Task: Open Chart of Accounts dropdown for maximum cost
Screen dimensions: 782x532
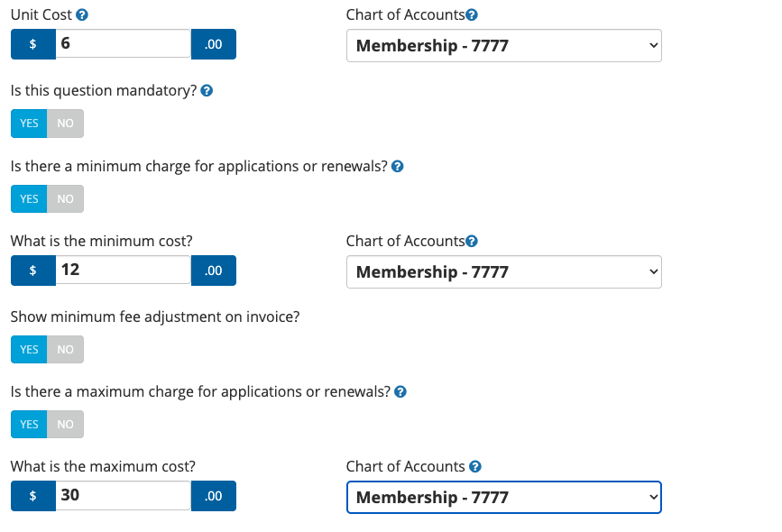Action: click(x=503, y=497)
